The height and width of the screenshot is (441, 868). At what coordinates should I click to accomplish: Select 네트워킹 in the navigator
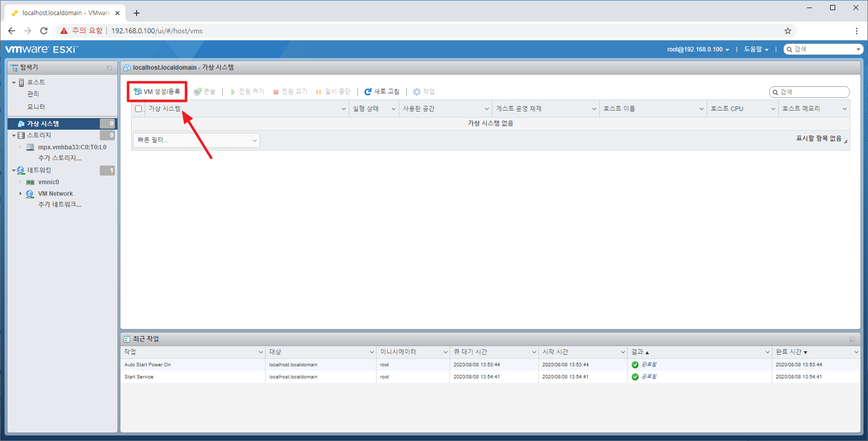39,171
